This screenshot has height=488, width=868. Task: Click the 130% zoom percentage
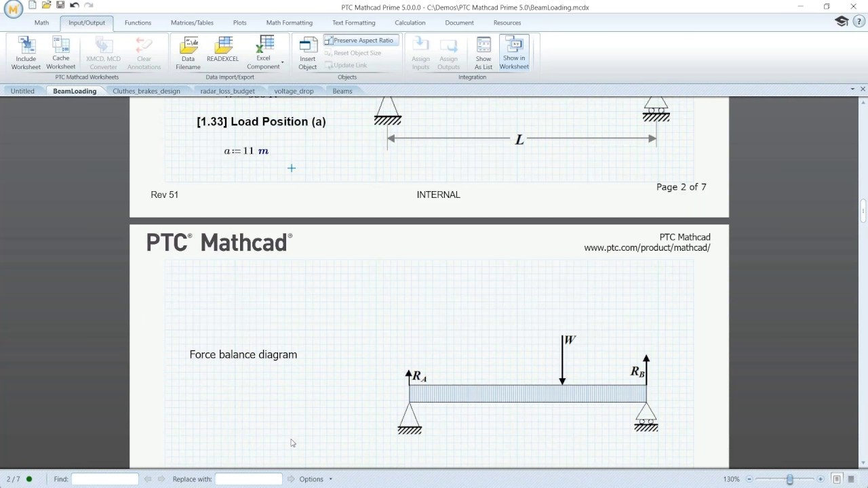click(x=731, y=479)
